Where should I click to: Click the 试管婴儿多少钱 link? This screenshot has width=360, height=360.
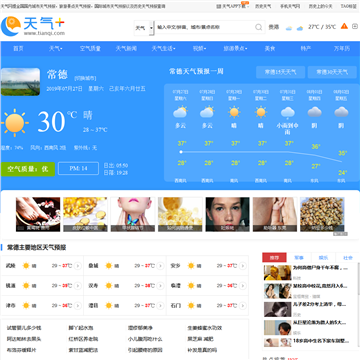(24, 328)
